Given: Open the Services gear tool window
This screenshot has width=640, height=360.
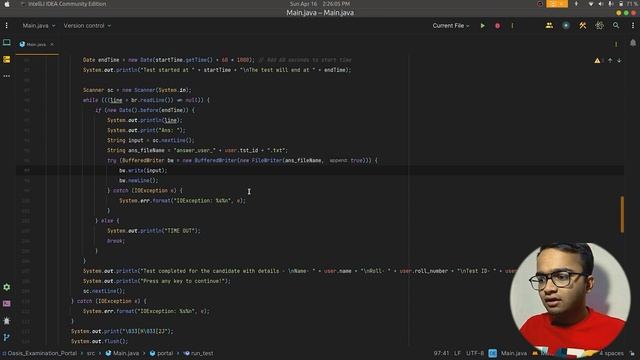Looking at the screenshot, I should 7,287.
